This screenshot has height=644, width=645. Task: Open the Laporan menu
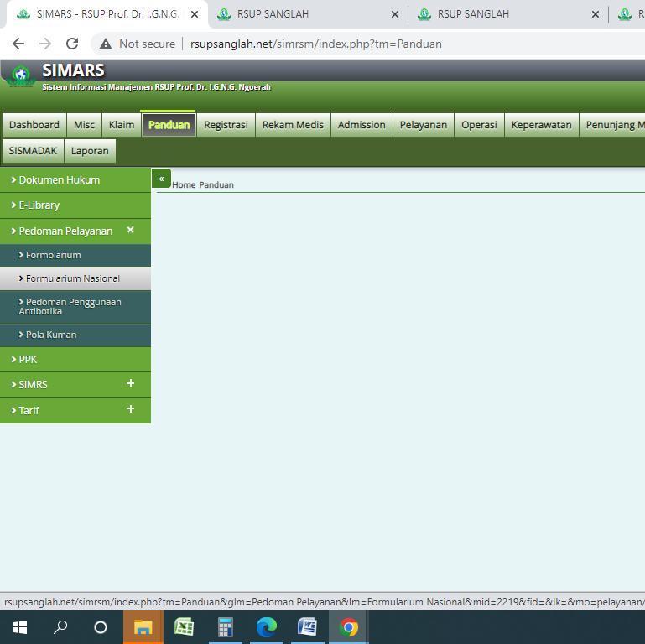pyautogui.click(x=90, y=151)
